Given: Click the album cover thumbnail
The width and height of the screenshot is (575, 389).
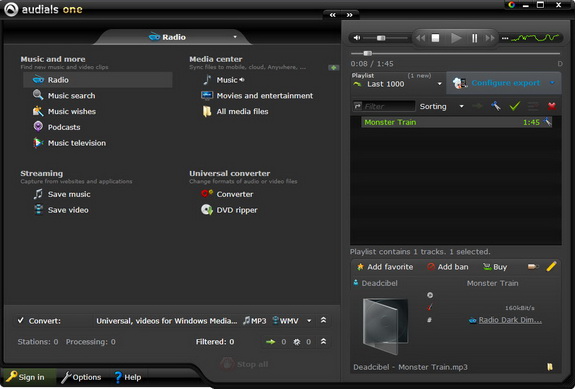Looking at the screenshot, I should [385, 326].
